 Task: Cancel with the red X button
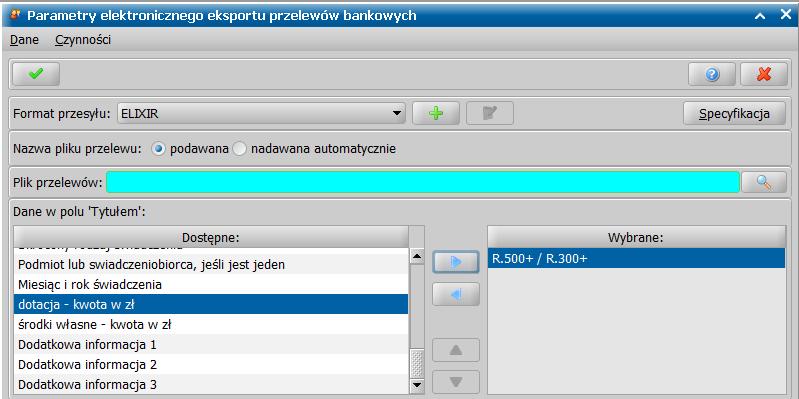pyautogui.click(x=764, y=74)
